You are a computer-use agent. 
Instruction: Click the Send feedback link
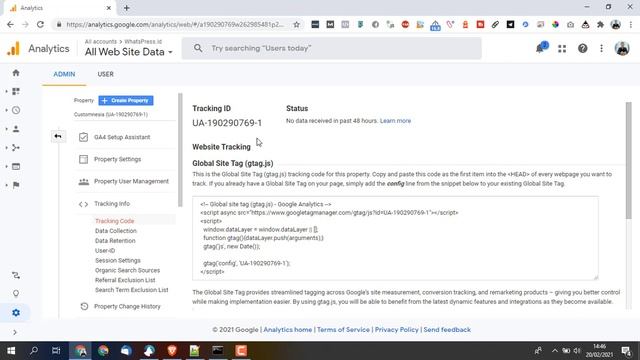(x=447, y=329)
